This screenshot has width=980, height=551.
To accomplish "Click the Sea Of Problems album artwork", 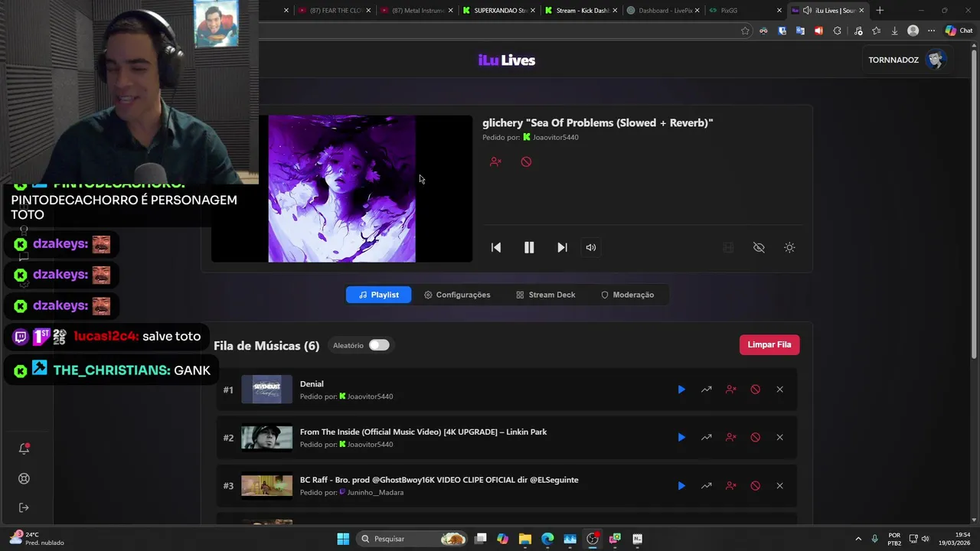I will point(341,189).
